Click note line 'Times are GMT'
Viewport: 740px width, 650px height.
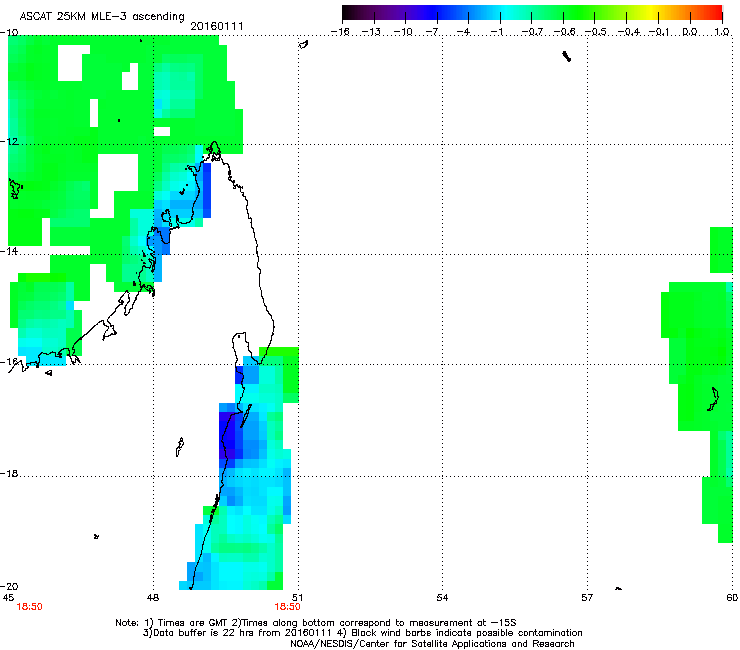(x=316, y=623)
